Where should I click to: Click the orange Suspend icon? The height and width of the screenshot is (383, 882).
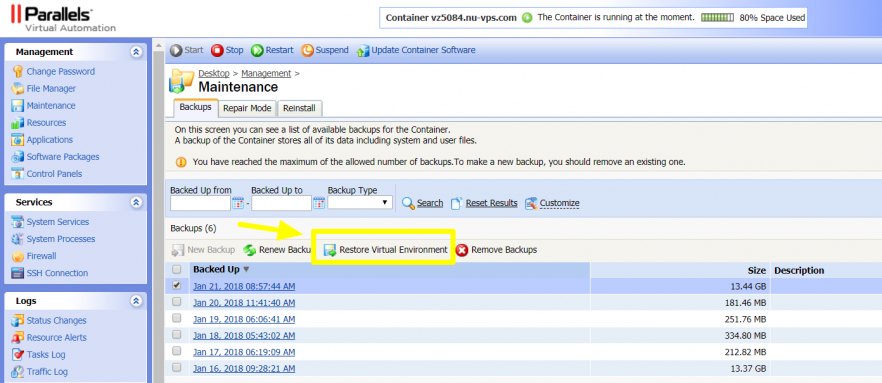point(307,51)
